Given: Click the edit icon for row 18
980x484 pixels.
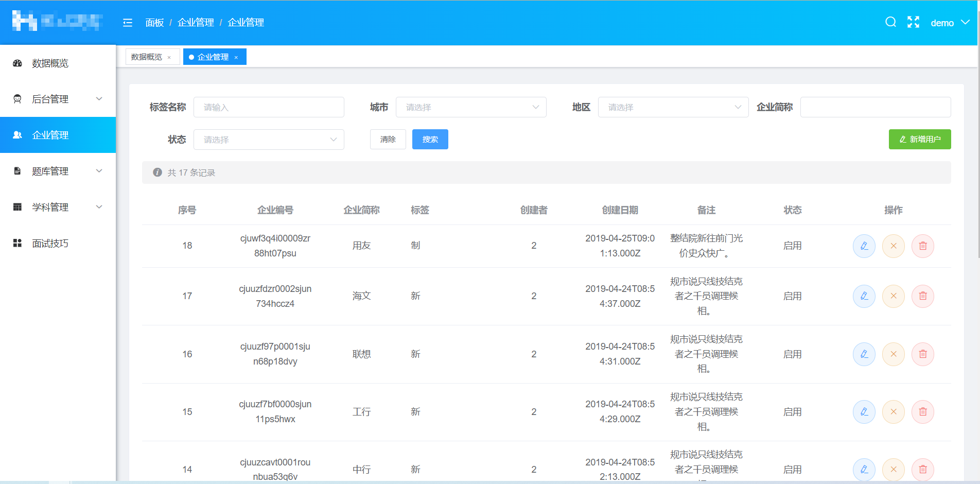Looking at the screenshot, I should pos(864,246).
